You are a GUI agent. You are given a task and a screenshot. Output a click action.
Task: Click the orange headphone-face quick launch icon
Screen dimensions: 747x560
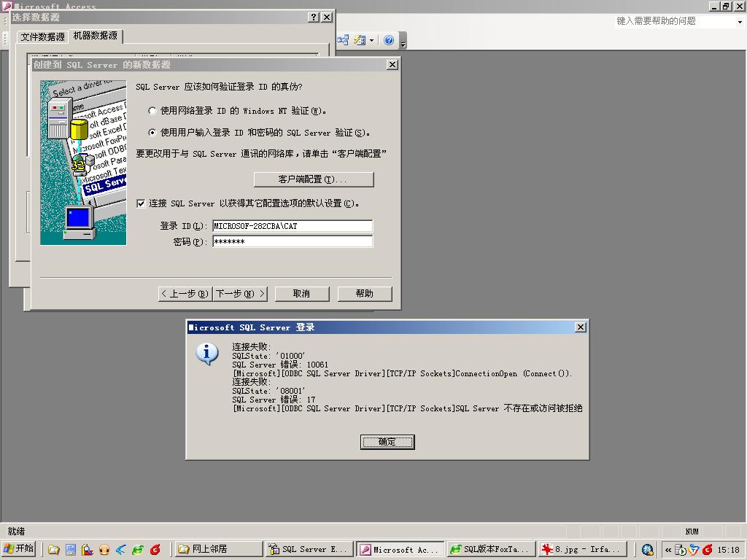click(x=104, y=550)
